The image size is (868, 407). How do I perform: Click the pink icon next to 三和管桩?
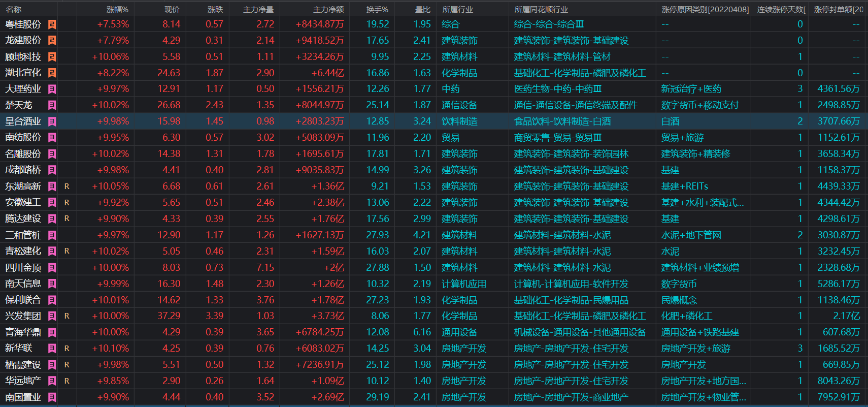point(52,235)
